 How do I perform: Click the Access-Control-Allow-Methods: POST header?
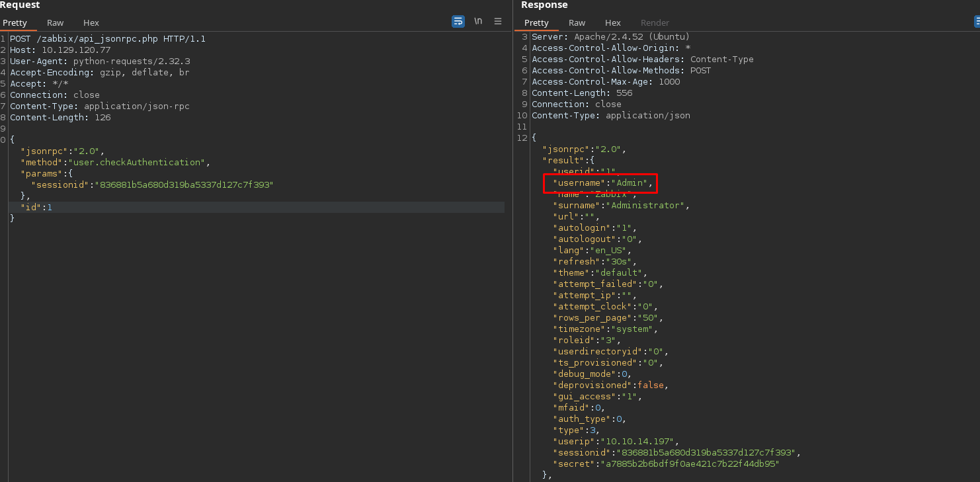point(622,71)
